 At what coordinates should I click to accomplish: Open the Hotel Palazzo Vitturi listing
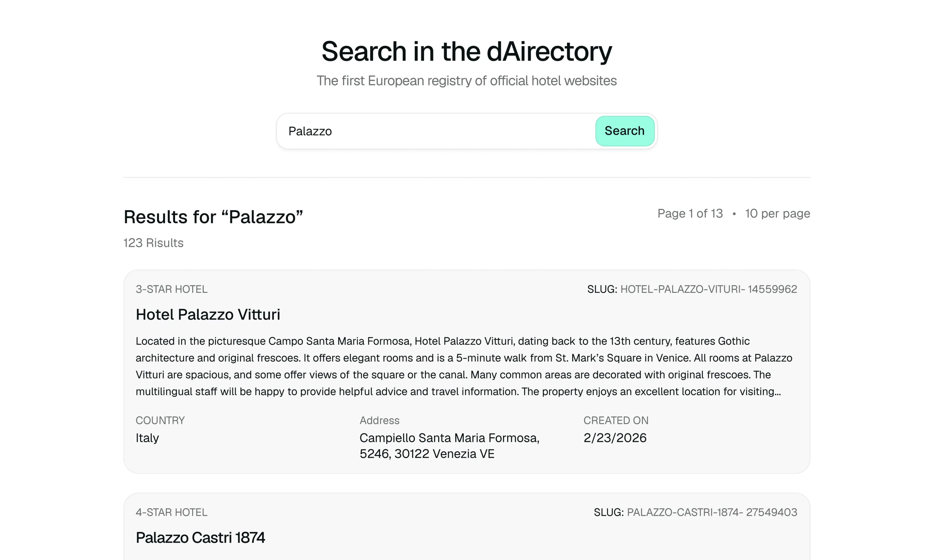coord(208,314)
